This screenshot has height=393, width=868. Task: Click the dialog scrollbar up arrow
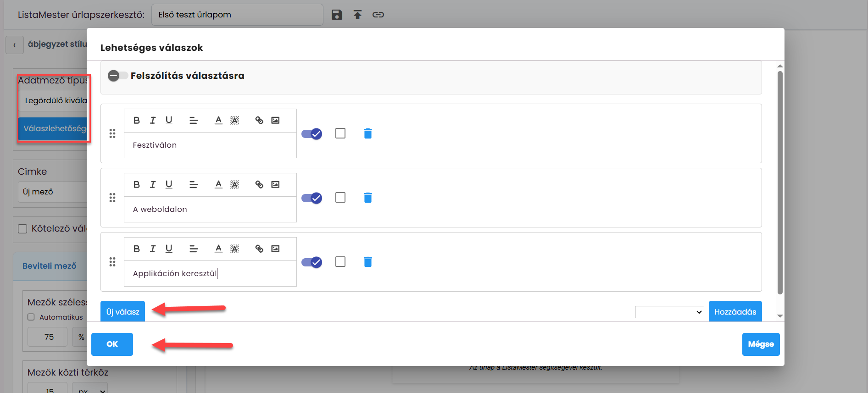pos(780,66)
